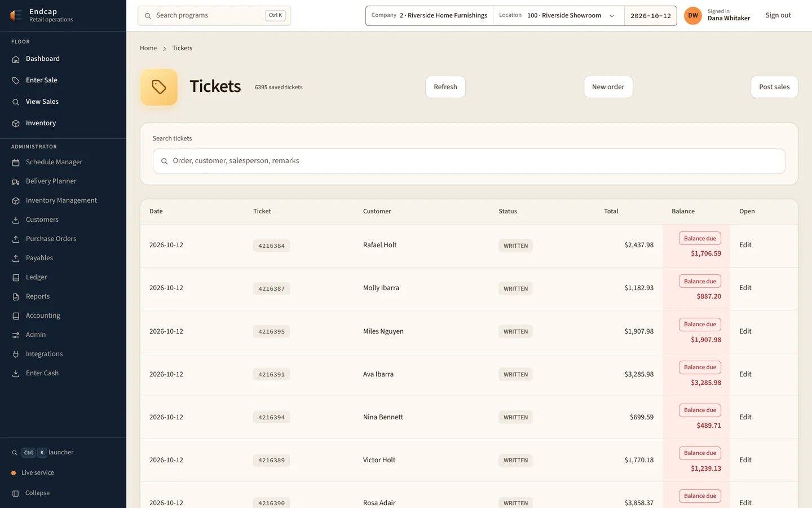812x508 pixels.
Task: Click ticket number 4216395
Action: [x=271, y=331]
